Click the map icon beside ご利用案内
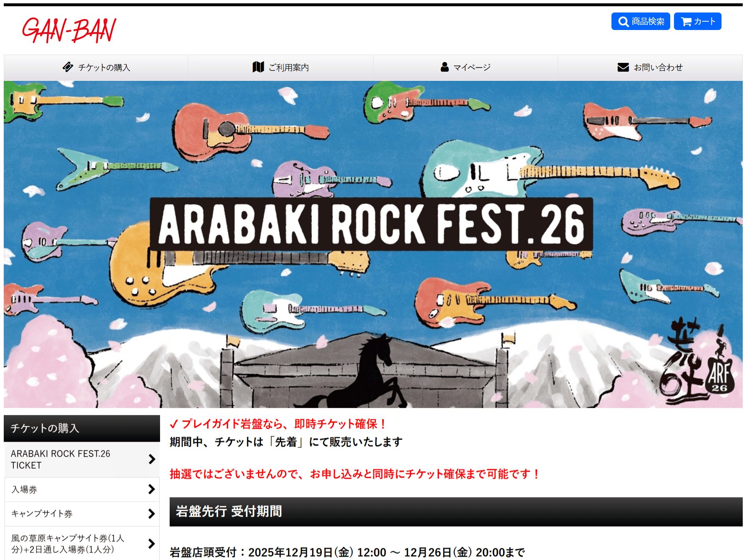Viewport: 749px width, 560px height. tap(258, 67)
